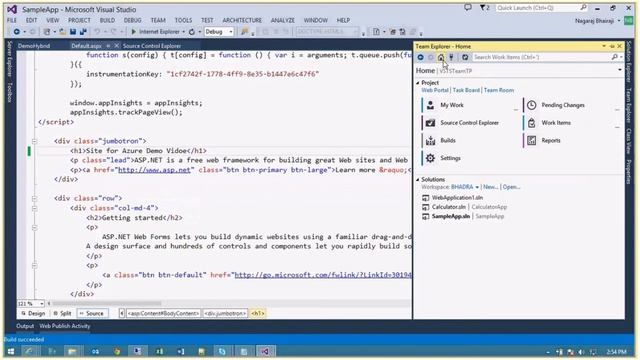640x360 pixels.
Task: Open the feedback speech bubble icon
Action: 468,8
